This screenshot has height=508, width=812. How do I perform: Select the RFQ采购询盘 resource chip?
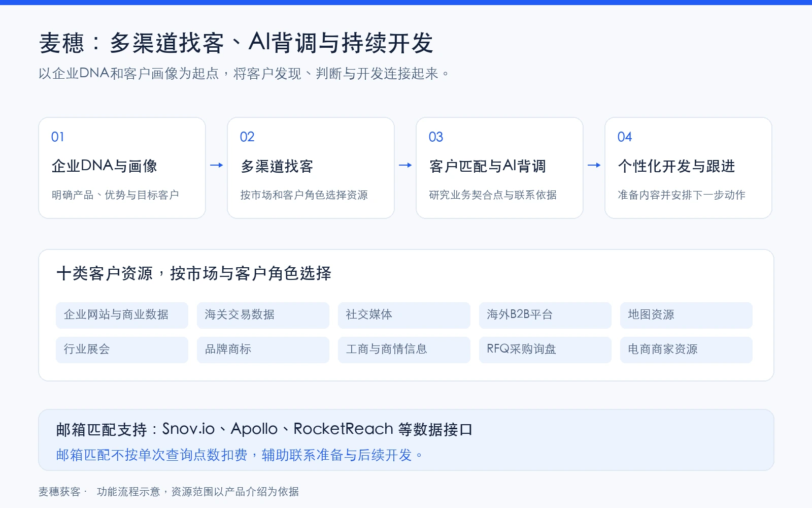coord(545,350)
